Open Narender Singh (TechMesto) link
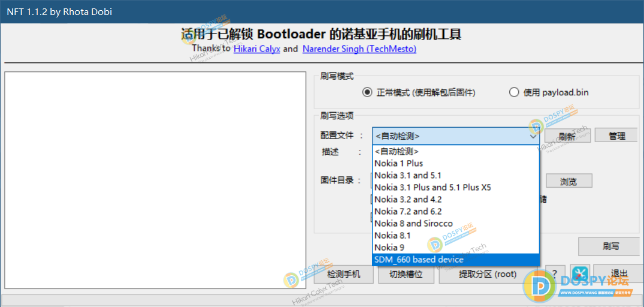The width and height of the screenshot is (644, 307). (x=359, y=49)
